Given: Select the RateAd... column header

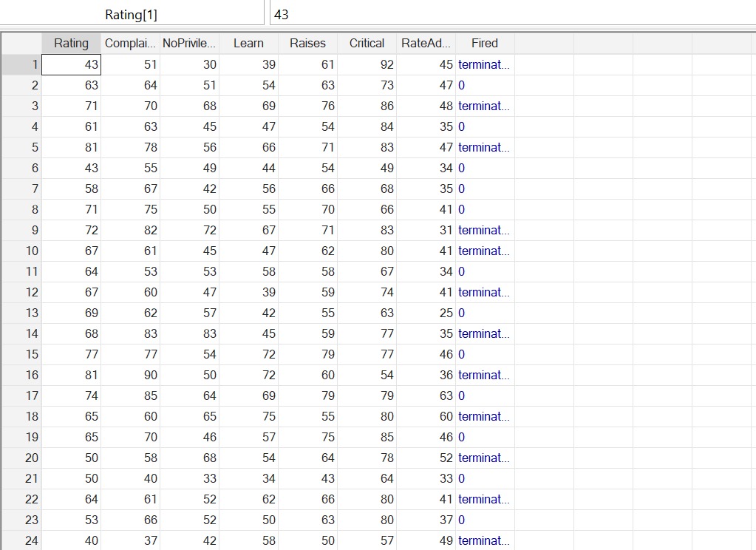Looking at the screenshot, I should [x=426, y=43].
